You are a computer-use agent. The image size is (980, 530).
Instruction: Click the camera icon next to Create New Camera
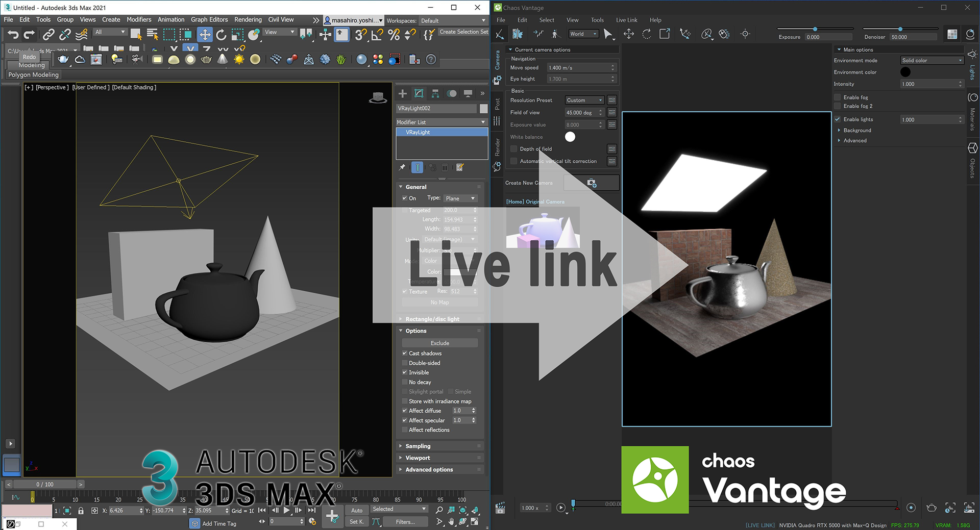tap(592, 183)
